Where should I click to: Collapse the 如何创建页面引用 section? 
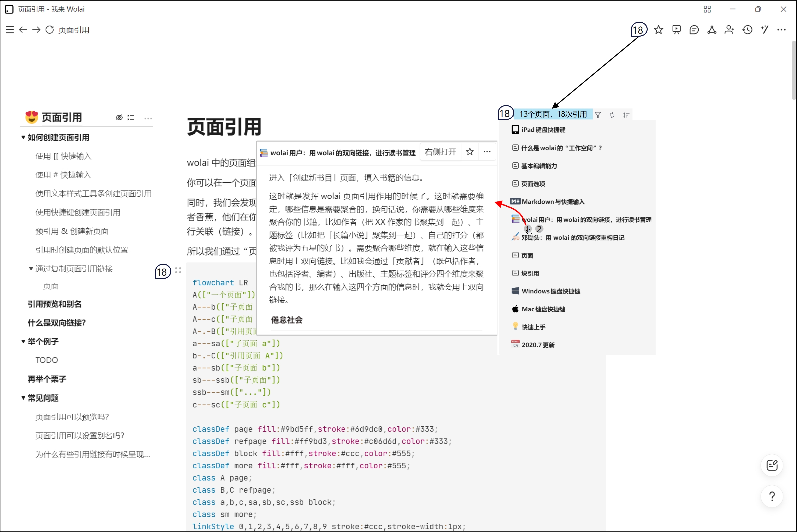(x=23, y=137)
